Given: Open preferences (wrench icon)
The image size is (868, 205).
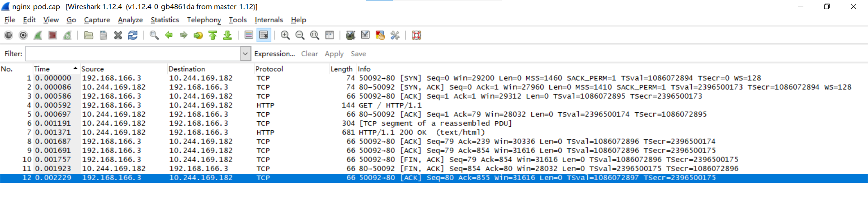Looking at the screenshot, I should pyautogui.click(x=395, y=35).
